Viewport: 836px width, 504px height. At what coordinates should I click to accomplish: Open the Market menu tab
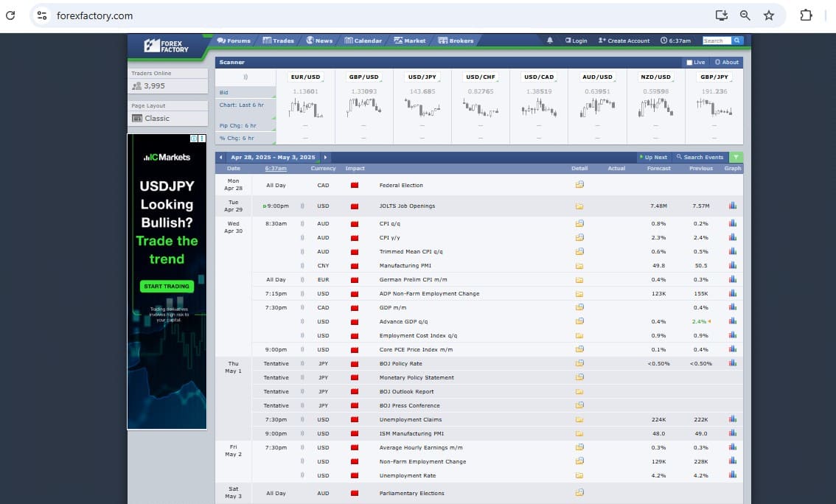(x=409, y=41)
